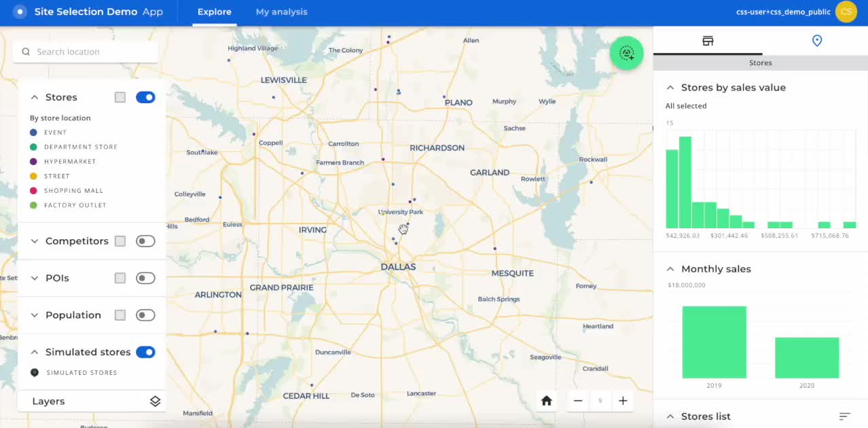This screenshot has height=428, width=868.
Task: Switch to the My analysis tab
Action: coord(281,12)
